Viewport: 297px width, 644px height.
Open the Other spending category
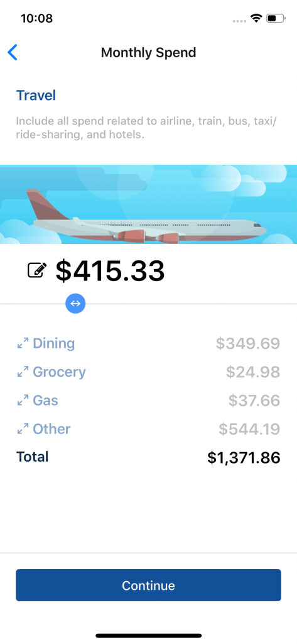[148, 429]
